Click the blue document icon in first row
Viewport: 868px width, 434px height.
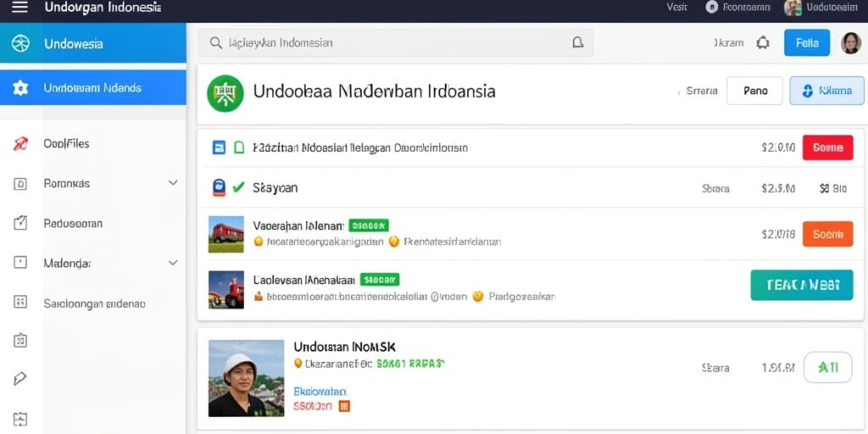pyautogui.click(x=220, y=147)
